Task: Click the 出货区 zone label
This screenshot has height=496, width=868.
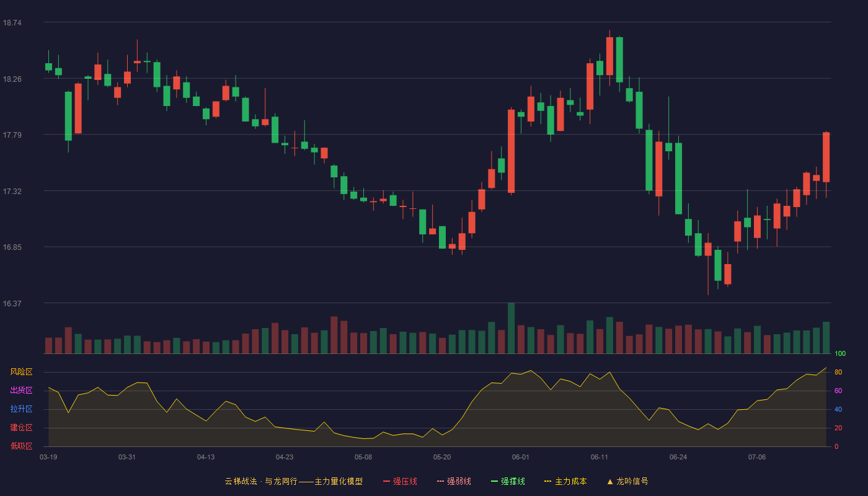Action: tap(21, 391)
